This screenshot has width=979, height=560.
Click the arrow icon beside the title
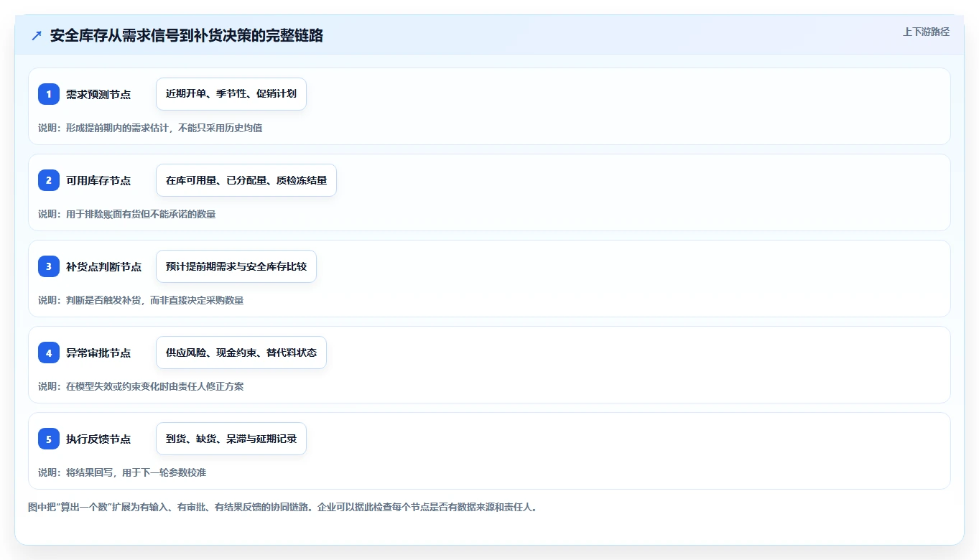(x=37, y=36)
